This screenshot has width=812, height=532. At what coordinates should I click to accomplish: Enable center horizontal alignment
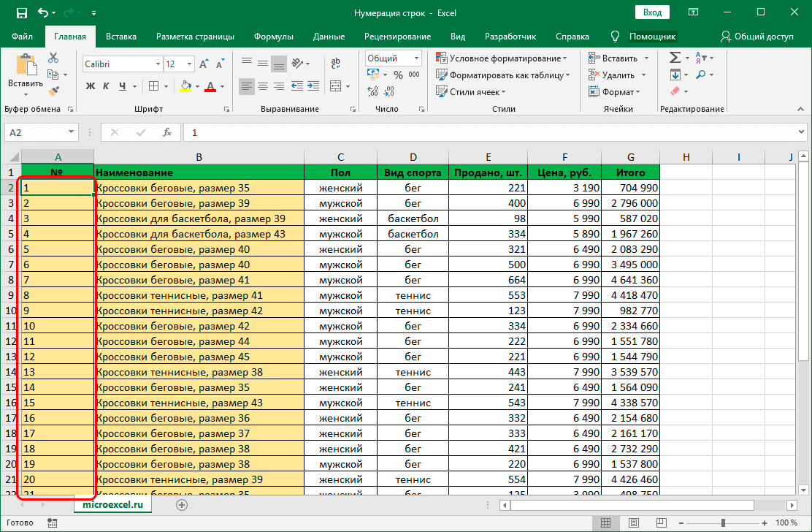click(264, 86)
